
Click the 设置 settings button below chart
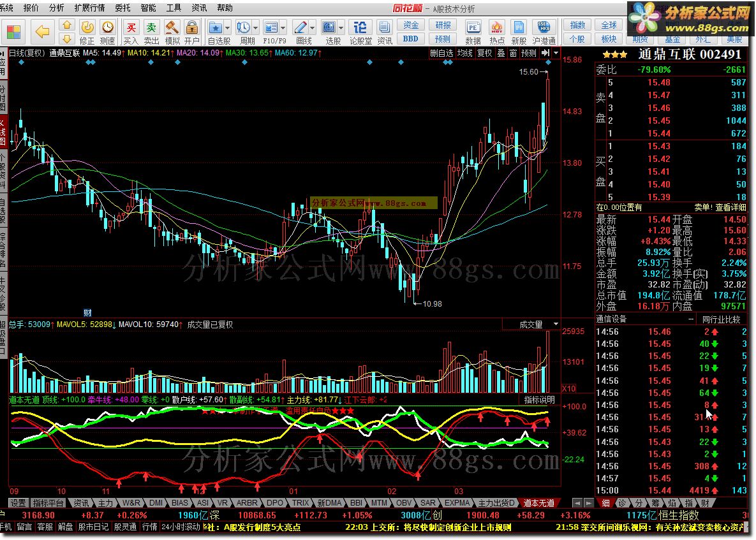click(x=19, y=503)
